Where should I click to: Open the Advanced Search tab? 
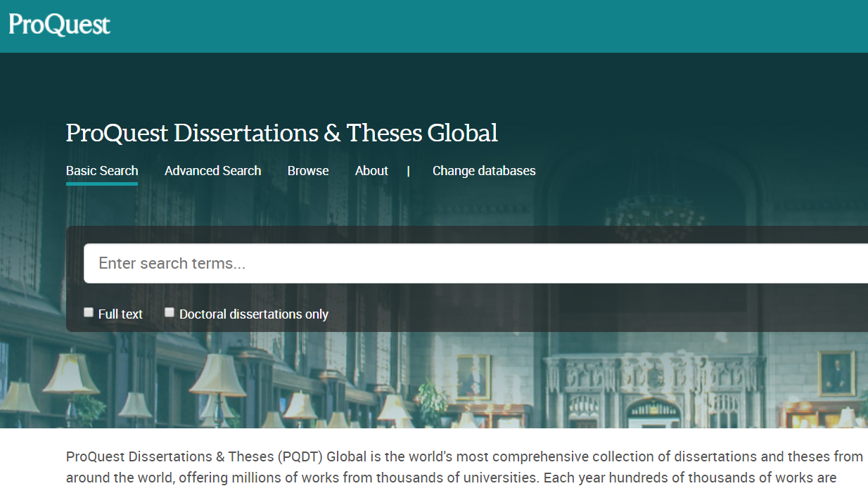212,171
